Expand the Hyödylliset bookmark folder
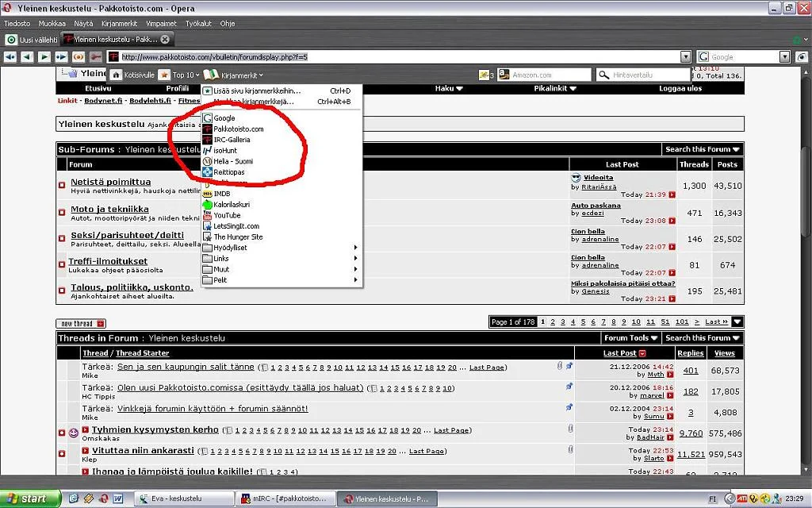Viewport: 812px width, 508px height. (230, 248)
